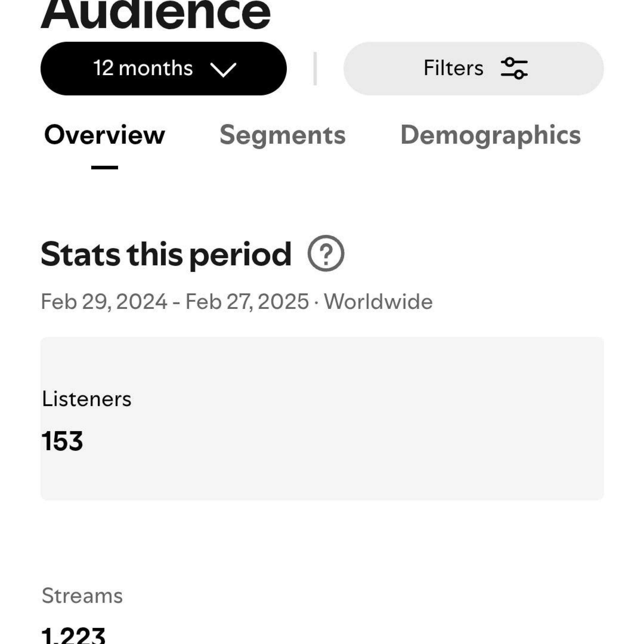Switch to the Overview tab
Viewport: 644px width, 644px height.
(104, 135)
